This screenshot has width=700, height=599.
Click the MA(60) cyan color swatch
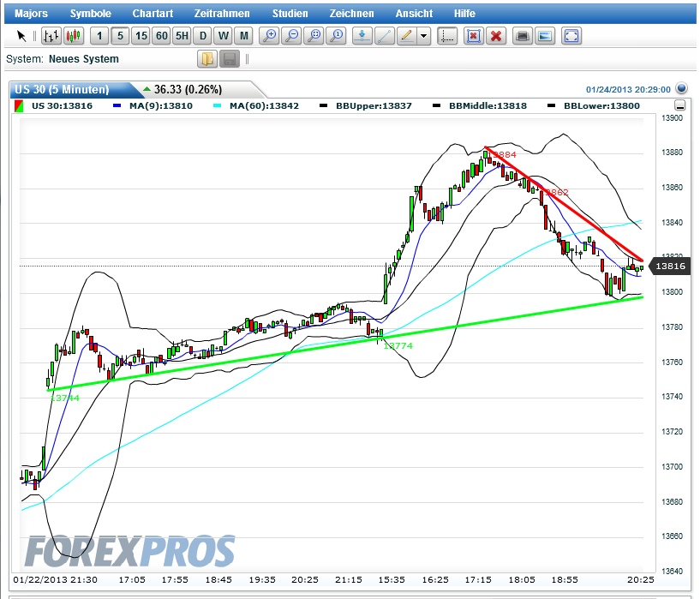(218, 105)
